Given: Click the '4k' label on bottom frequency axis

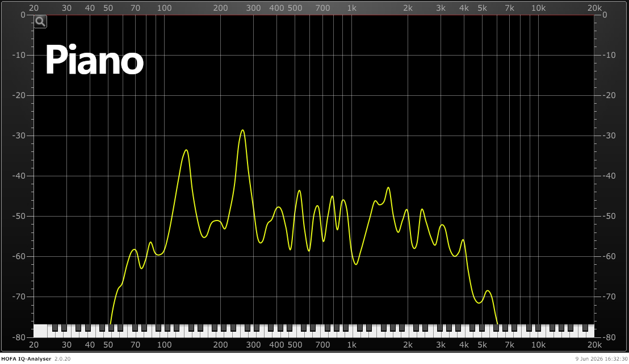Looking at the screenshot, I should [464, 345].
